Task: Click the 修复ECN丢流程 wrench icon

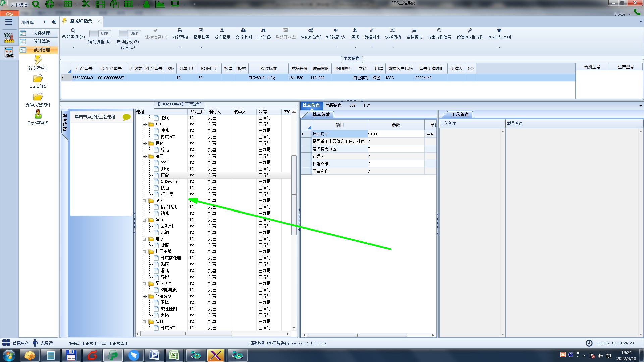Action: pyautogui.click(x=470, y=31)
